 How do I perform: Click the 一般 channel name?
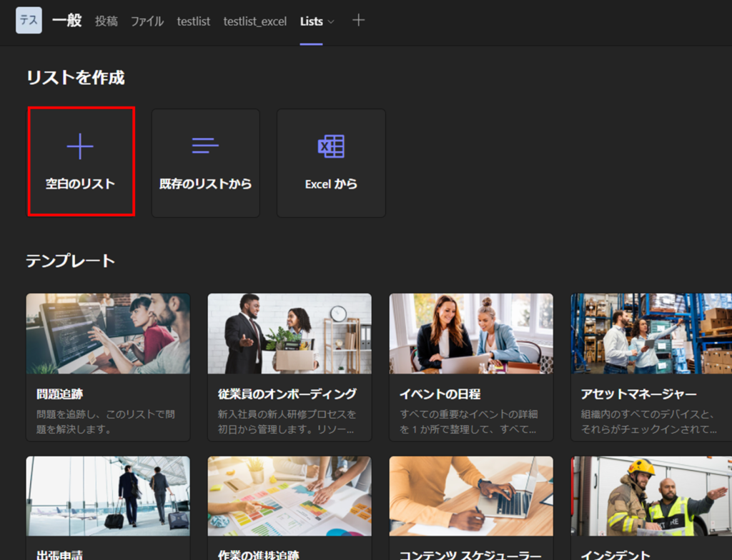(x=67, y=21)
